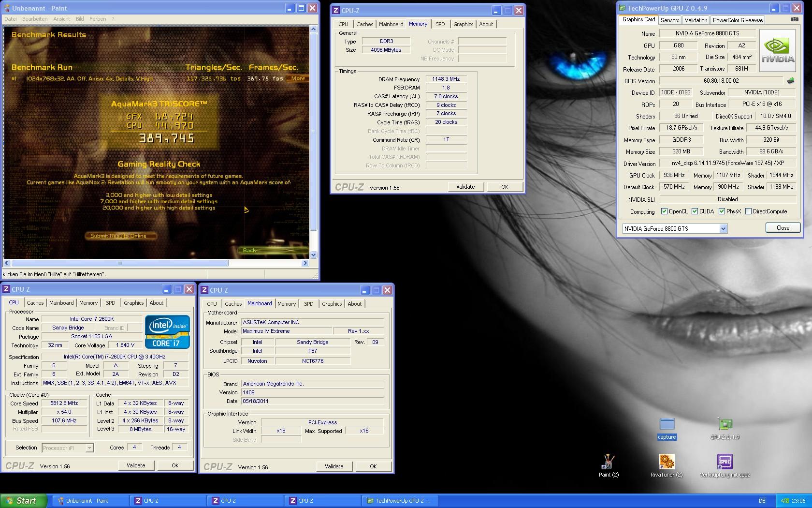The image size is (812, 508).
Task: Open the About tab in memory CPU-Z window
Action: [486, 24]
